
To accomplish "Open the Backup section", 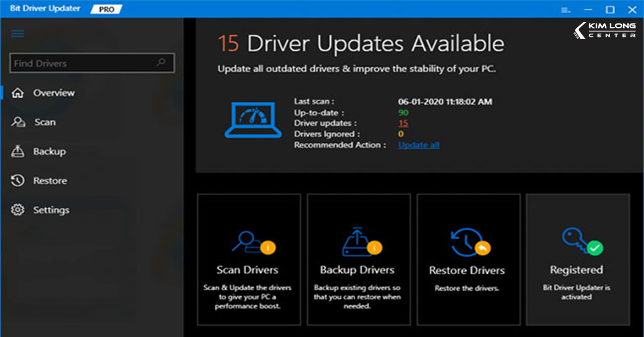I will 49,152.
